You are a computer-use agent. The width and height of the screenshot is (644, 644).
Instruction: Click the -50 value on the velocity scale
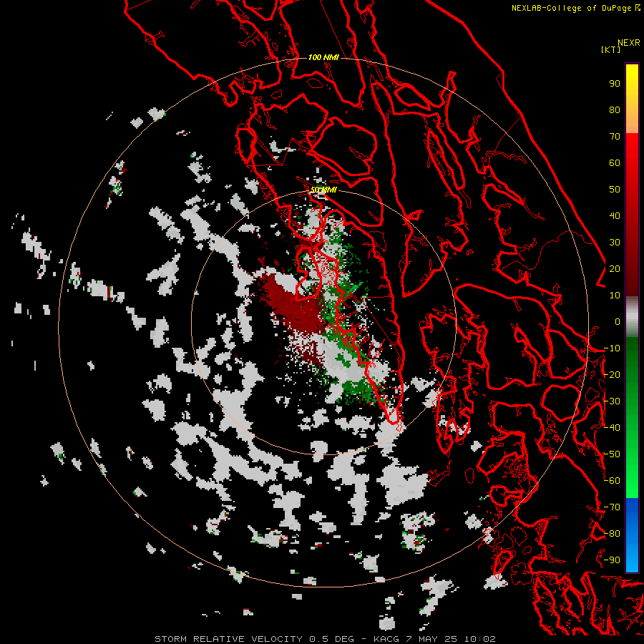click(612, 454)
